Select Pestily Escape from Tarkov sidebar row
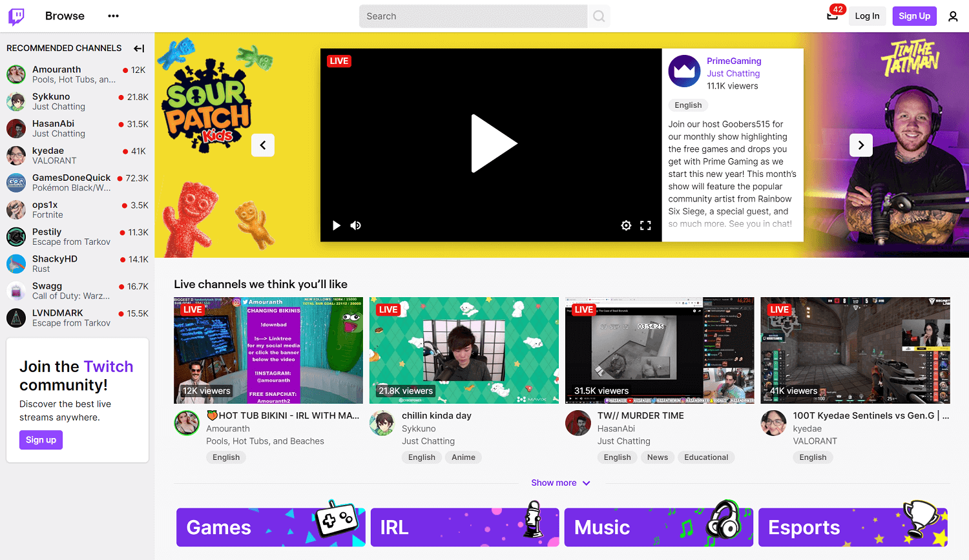This screenshot has width=969, height=560. click(78, 237)
